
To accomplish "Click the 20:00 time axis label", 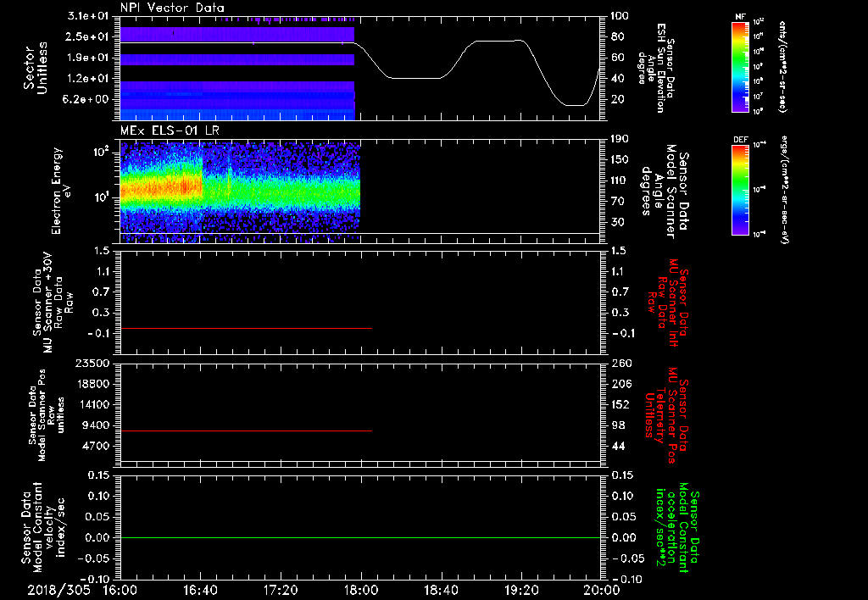I will (x=602, y=590).
